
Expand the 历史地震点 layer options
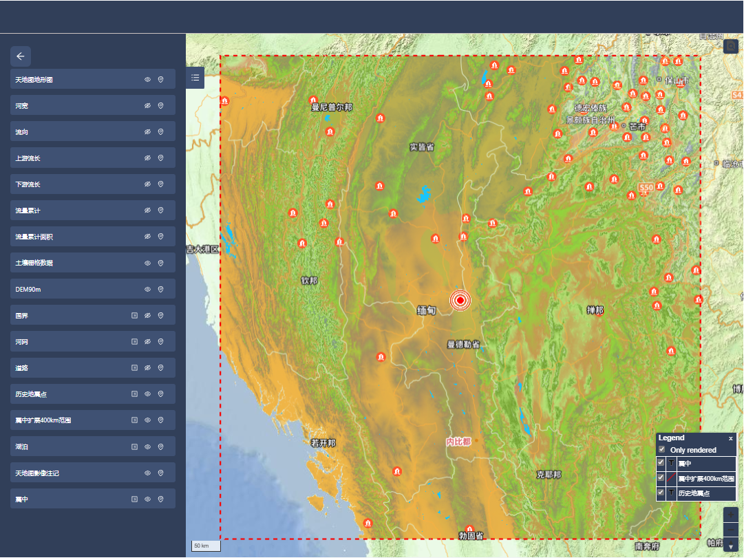click(135, 394)
